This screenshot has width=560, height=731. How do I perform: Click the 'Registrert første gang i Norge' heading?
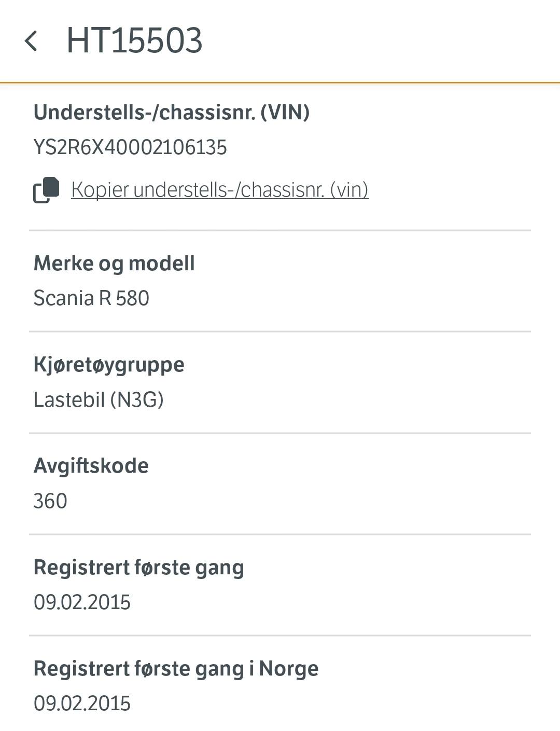[176, 668]
